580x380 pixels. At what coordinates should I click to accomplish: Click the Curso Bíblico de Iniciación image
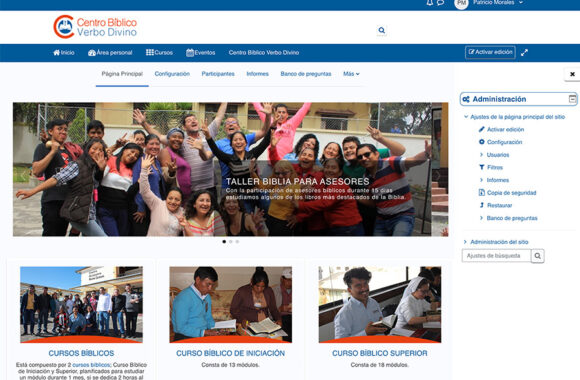coord(230,305)
